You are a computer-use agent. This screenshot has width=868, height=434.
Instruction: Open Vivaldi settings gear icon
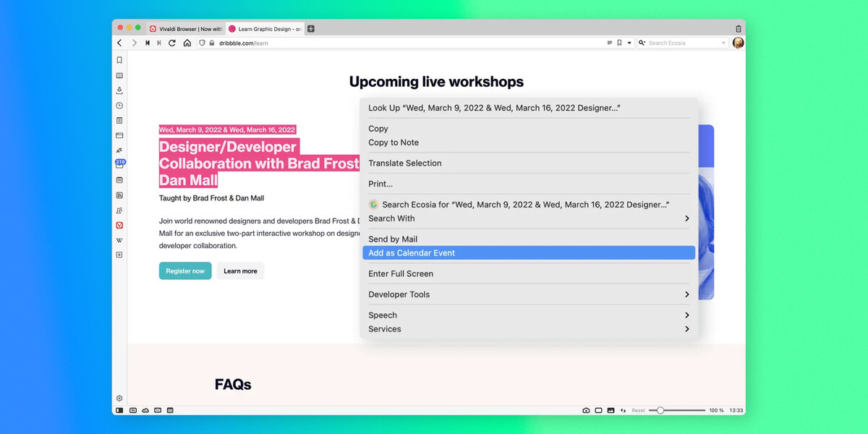tap(119, 399)
